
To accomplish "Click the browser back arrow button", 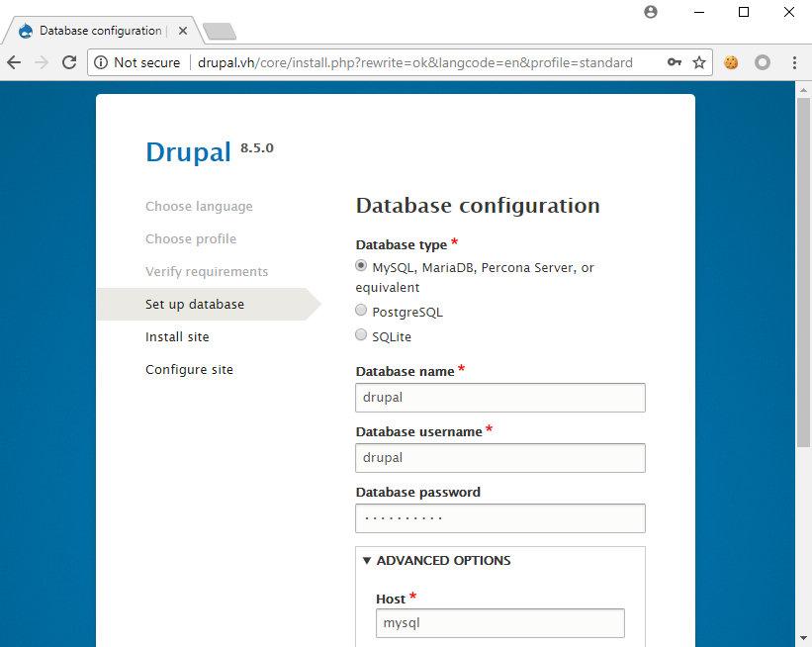I will click(x=14, y=62).
